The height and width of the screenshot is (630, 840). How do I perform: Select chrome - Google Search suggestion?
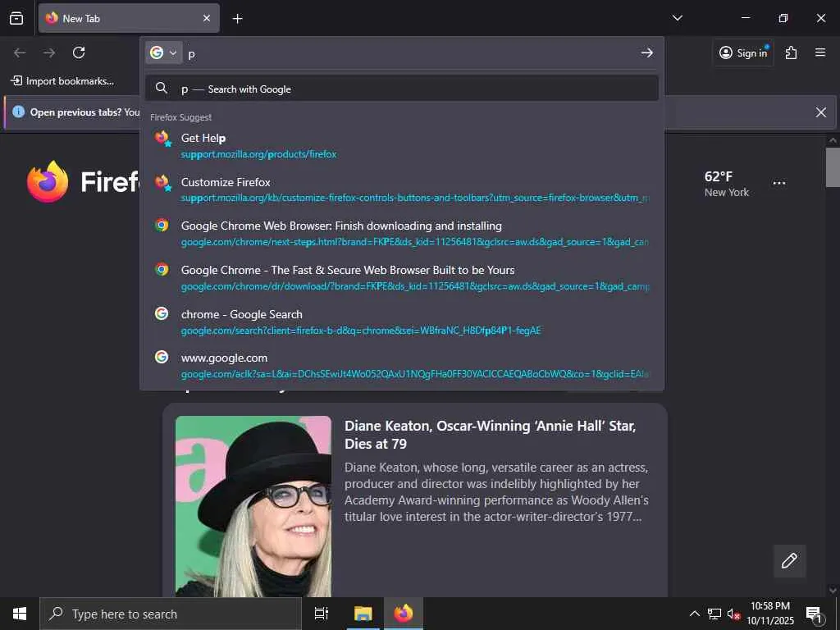click(402, 322)
